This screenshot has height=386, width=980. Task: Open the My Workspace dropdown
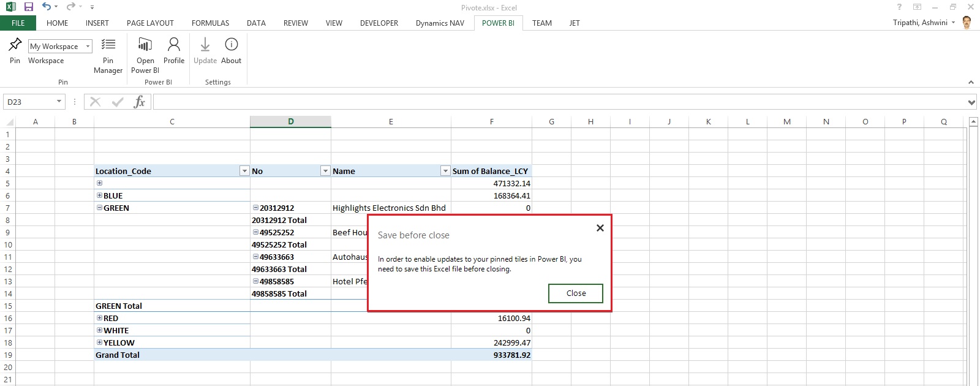[x=88, y=47]
